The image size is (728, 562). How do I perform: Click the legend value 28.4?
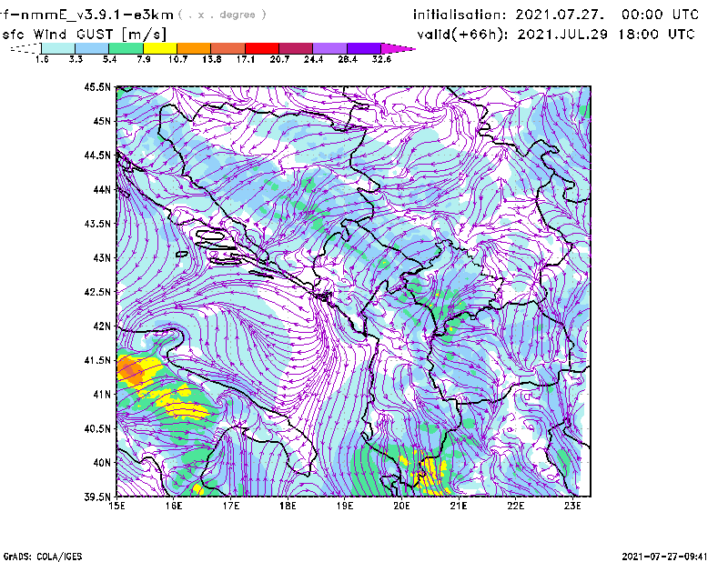tap(348, 59)
